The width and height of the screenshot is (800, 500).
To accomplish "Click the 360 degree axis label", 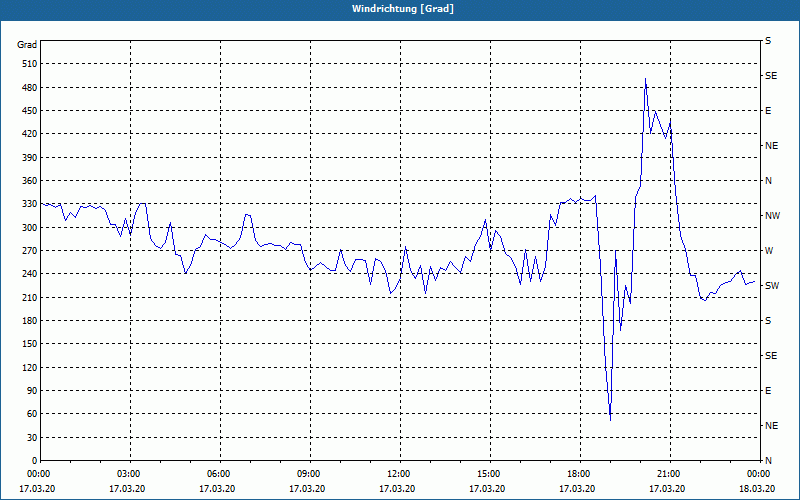I will pos(30,181).
